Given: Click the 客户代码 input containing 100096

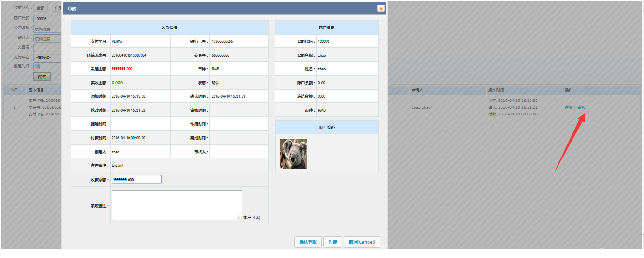Looking at the screenshot, I should click(47, 19).
